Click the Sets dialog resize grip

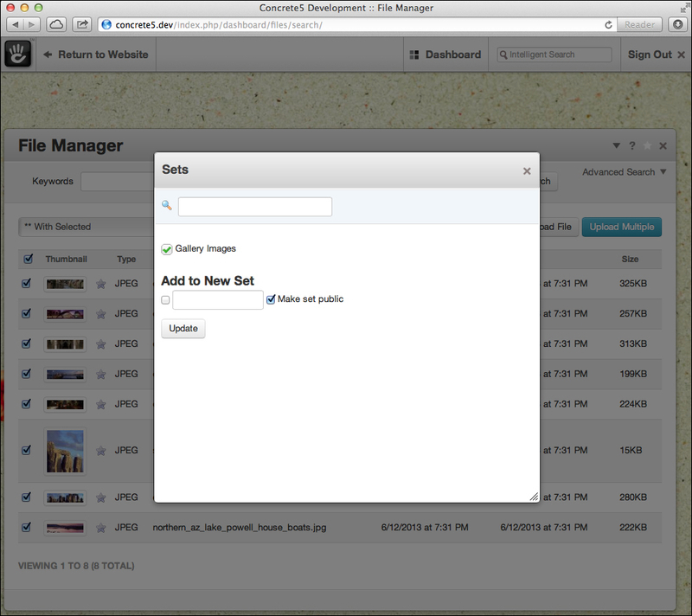coord(534,497)
